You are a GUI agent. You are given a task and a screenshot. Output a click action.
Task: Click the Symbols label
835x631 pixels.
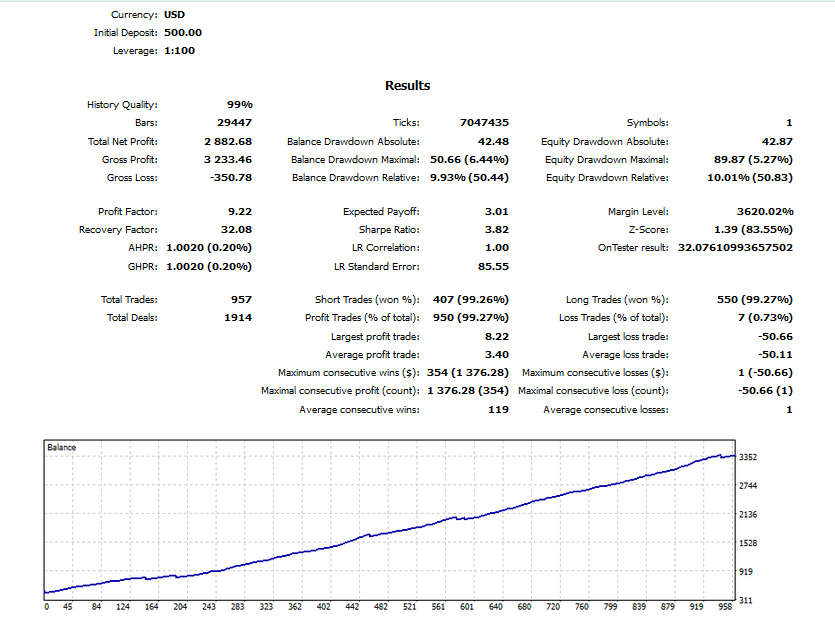pos(648,123)
